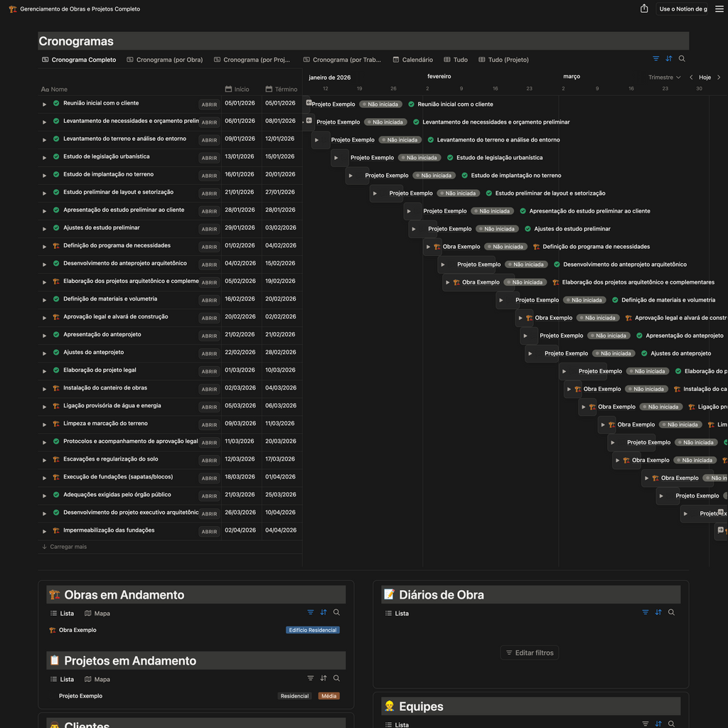728x728 pixels.
Task: Advance timeline with right arrow next to Hoje
Action: (x=719, y=77)
